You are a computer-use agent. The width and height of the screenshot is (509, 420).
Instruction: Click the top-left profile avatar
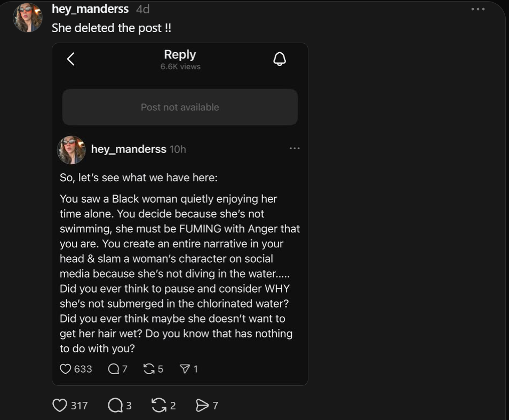(28, 18)
